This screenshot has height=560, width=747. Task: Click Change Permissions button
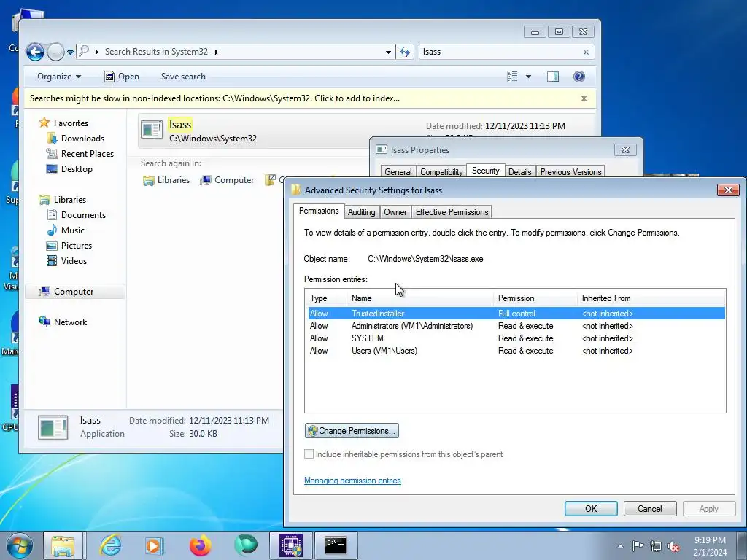[352, 431]
